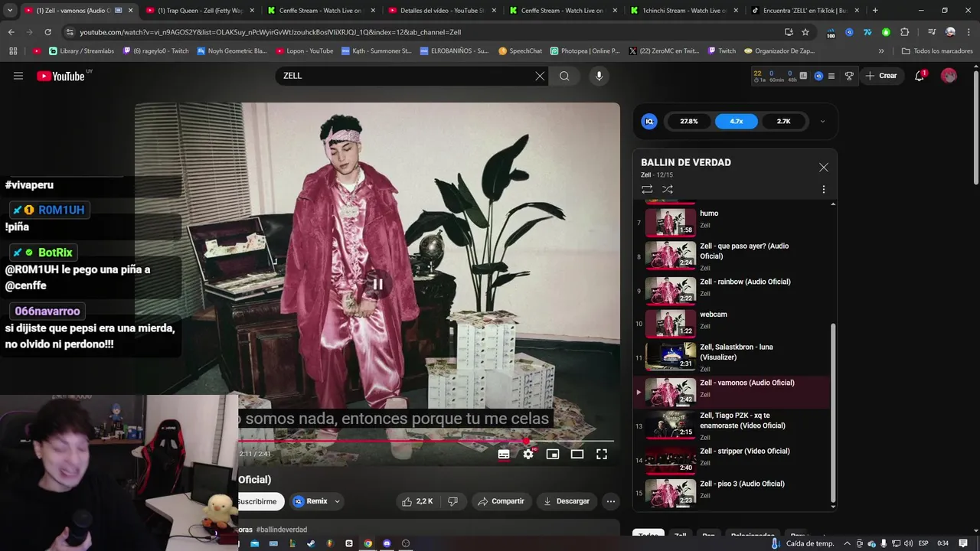This screenshot has width=980, height=551.
Task: Toggle playlist loop
Action: point(647,189)
